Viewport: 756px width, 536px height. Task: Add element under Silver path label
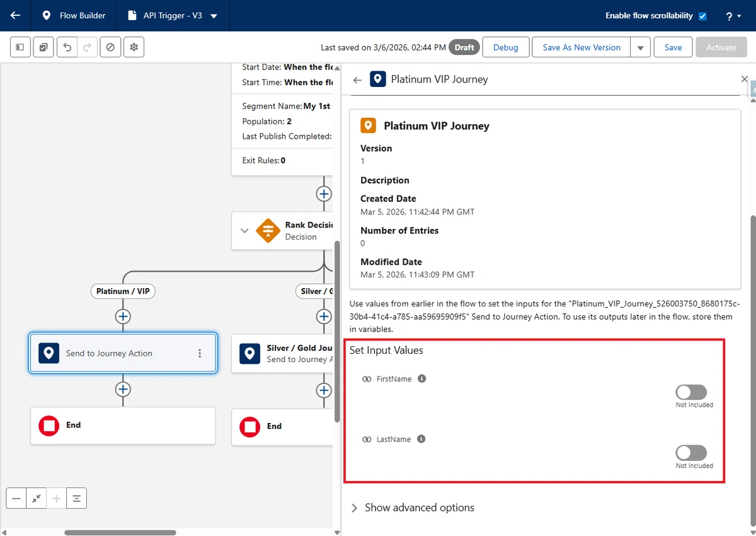coord(324,317)
